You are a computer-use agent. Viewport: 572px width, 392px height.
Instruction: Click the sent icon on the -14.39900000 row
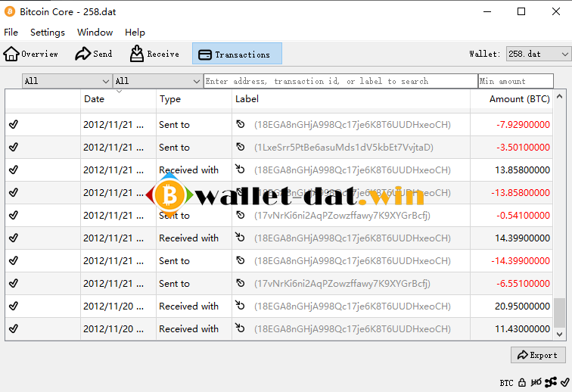click(x=240, y=260)
